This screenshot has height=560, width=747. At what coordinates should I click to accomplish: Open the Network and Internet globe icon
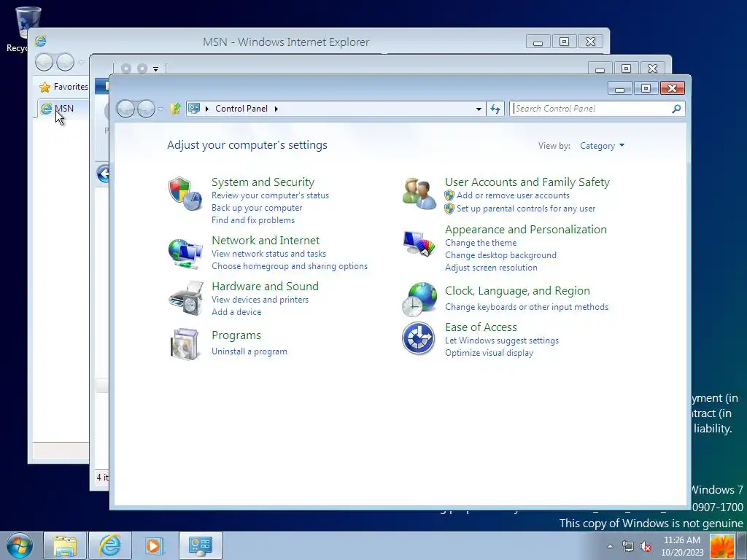click(185, 253)
